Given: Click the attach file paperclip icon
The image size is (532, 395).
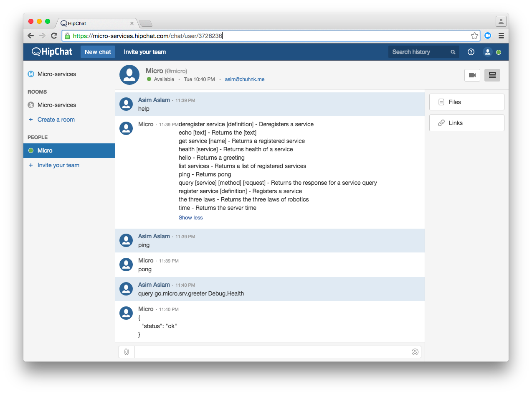Looking at the screenshot, I should pyautogui.click(x=127, y=352).
